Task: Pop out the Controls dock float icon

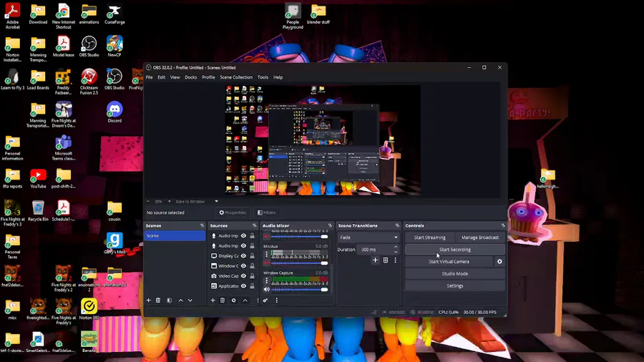Action: [x=503, y=226]
